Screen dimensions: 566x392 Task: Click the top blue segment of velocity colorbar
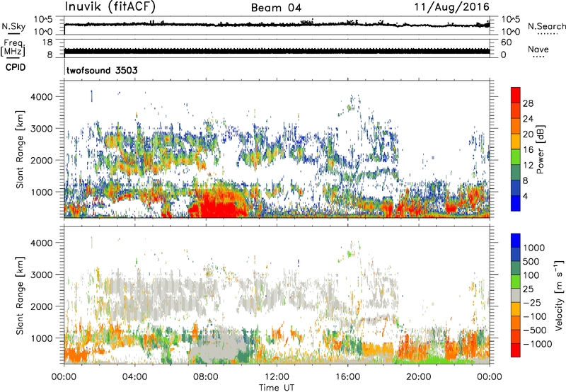pyautogui.click(x=516, y=241)
